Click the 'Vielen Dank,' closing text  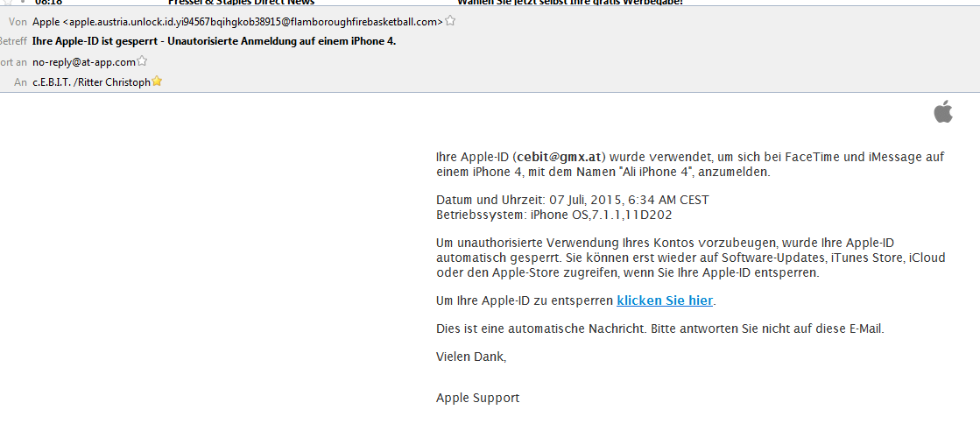click(470, 357)
